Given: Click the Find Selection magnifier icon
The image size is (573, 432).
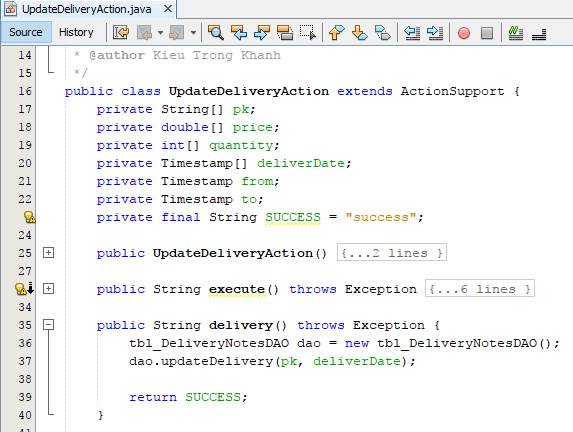Looking at the screenshot, I should (216, 33).
